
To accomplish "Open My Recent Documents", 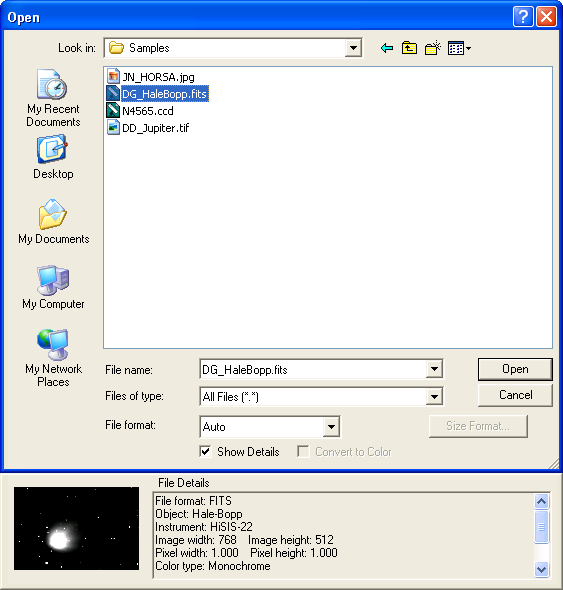I will pyautogui.click(x=53, y=98).
